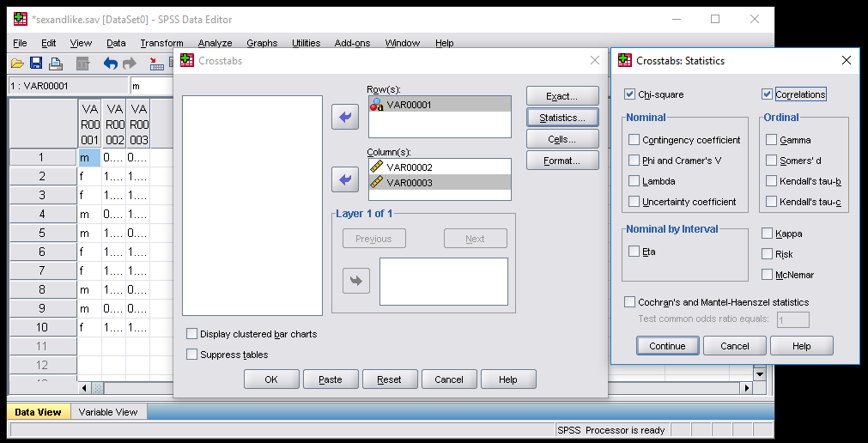Click the row 5 header in data grid
Viewport: 868px width, 443px height.
[x=42, y=233]
